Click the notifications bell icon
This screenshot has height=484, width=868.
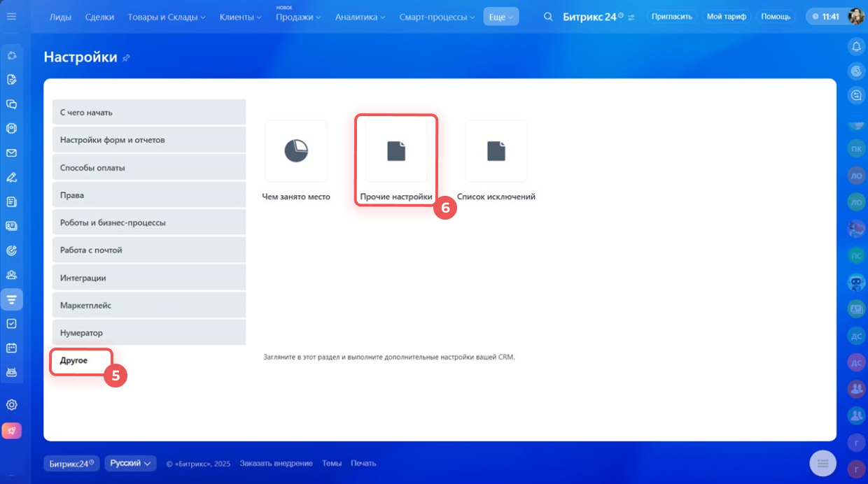855,47
